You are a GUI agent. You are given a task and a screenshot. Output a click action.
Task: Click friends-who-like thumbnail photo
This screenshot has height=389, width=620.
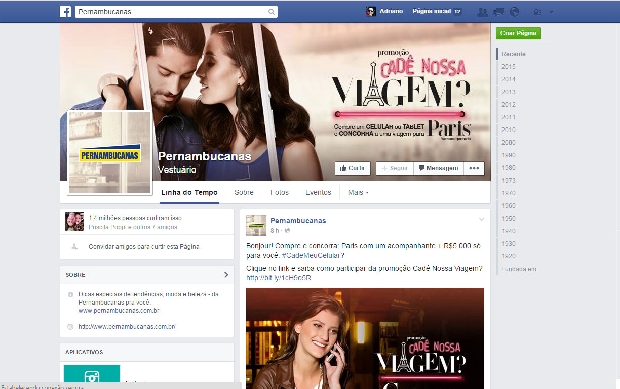74,221
